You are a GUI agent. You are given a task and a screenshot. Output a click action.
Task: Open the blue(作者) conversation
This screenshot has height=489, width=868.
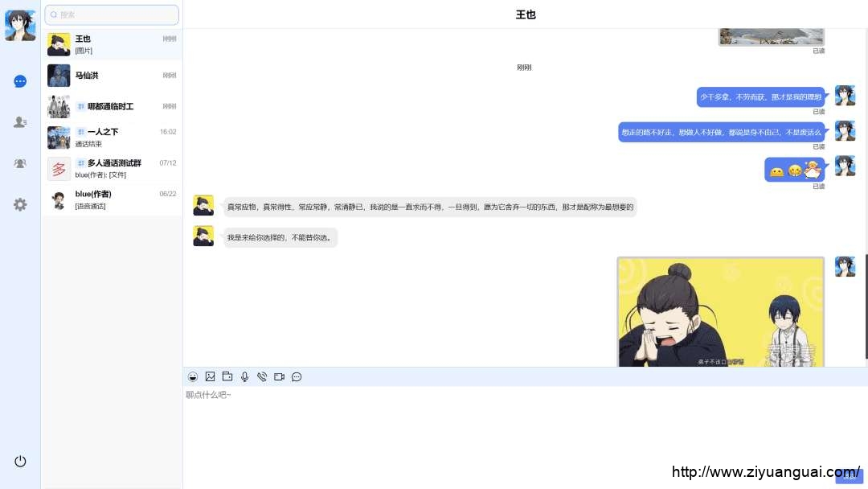tap(112, 199)
